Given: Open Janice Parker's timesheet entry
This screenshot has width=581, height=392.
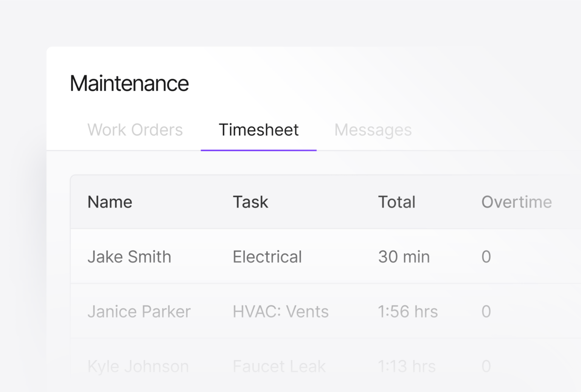Looking at the screenshot, I should pyautogui.click(x=139, y=311).
